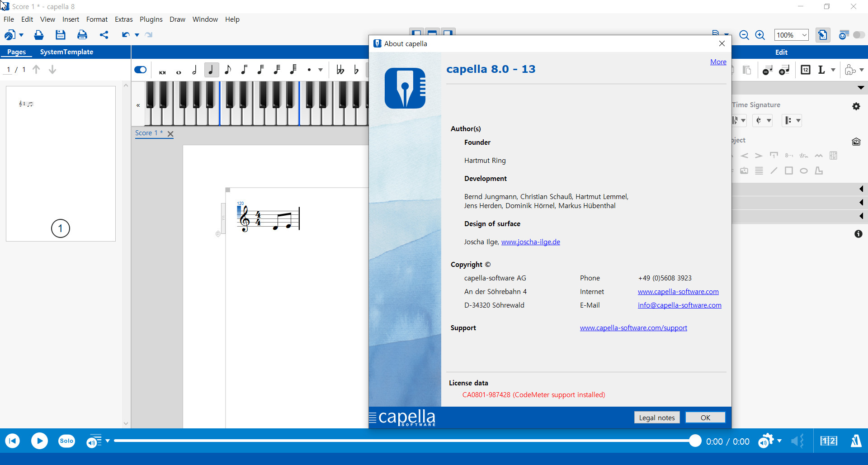Open www.capella-software.com link
868x465 pixels.
coord(678,292)
